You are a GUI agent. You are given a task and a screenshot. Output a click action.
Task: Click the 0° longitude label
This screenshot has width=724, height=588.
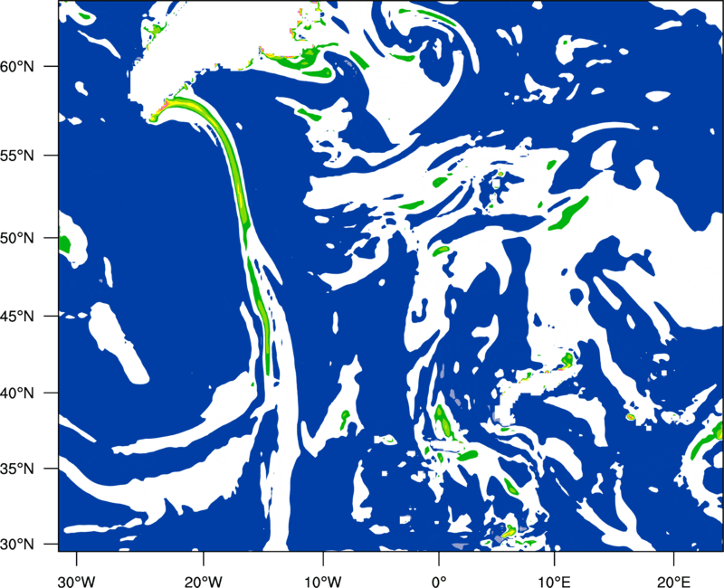click(x=439, y=582)
